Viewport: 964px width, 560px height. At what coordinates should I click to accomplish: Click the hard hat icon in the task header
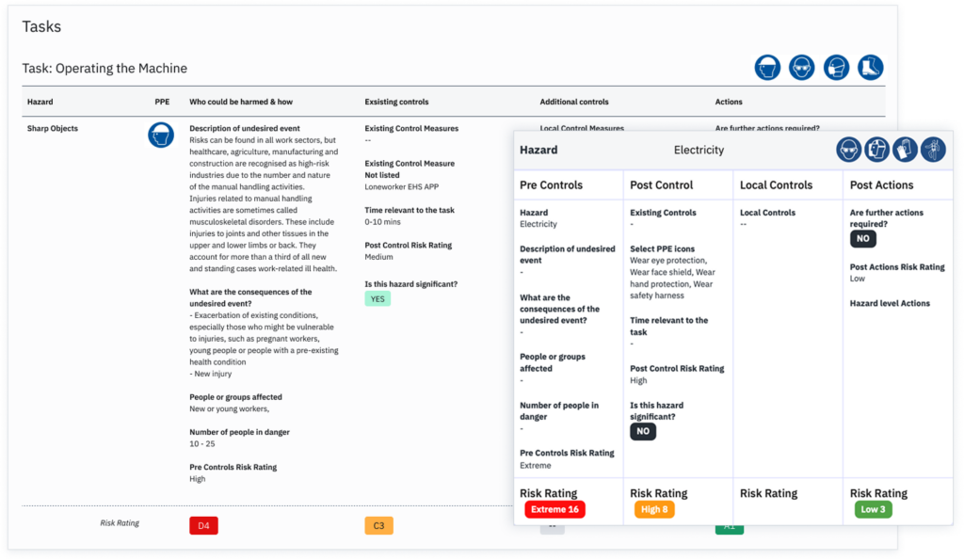click(768, 68)
